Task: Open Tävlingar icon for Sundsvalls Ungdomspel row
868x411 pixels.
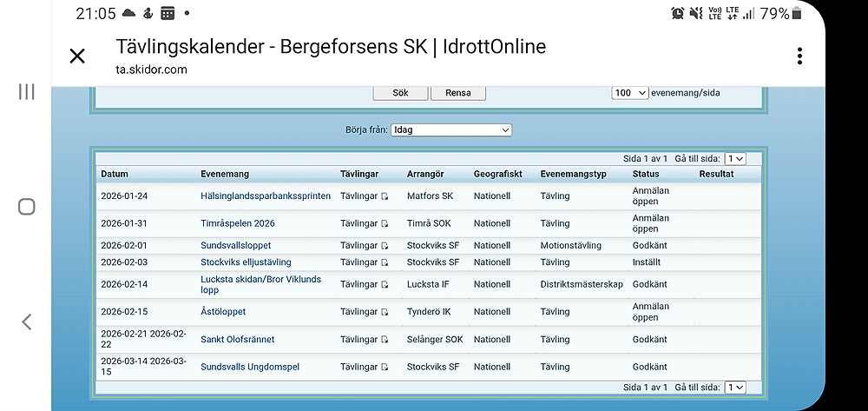Action: click(x=385, y=367)
